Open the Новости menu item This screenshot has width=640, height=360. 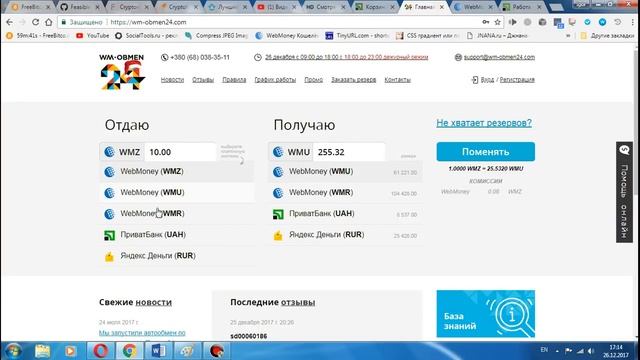(x=172, y=80)
